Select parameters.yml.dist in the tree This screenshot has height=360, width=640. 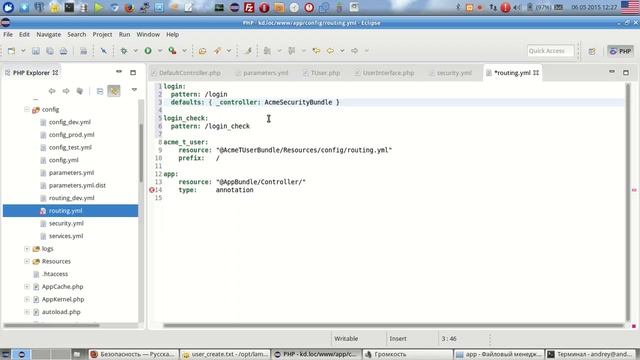pos(77,185)
